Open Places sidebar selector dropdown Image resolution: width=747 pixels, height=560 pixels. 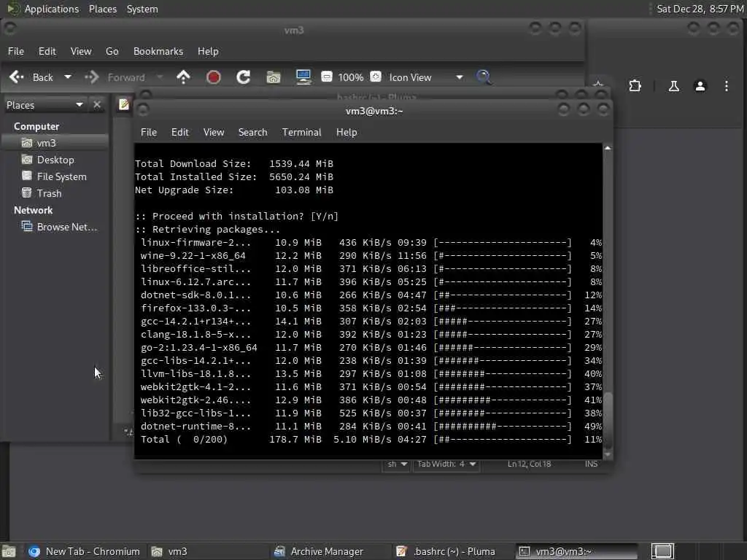click(44, 105)
